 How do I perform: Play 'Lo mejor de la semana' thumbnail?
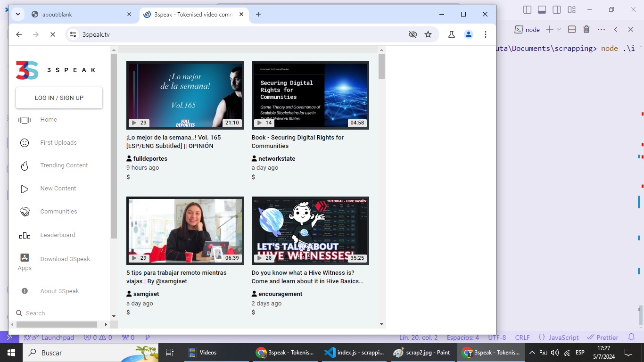[185, 95]
